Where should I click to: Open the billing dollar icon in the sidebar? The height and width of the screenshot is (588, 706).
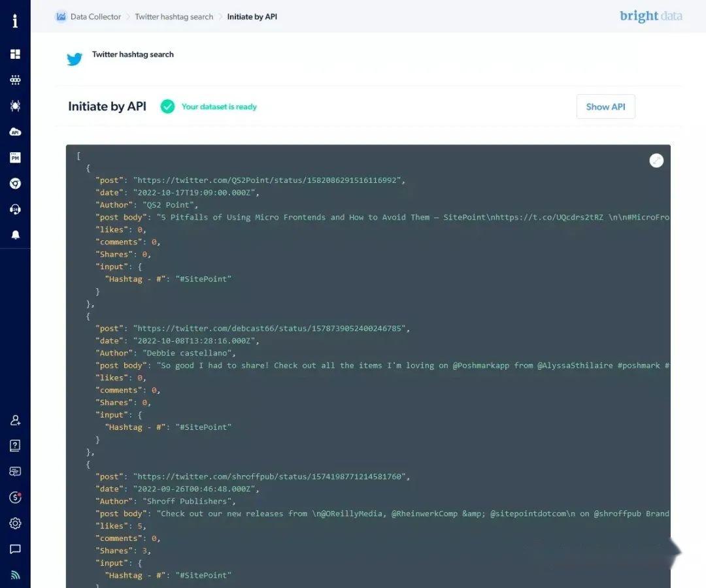click(x=15, y=497)
